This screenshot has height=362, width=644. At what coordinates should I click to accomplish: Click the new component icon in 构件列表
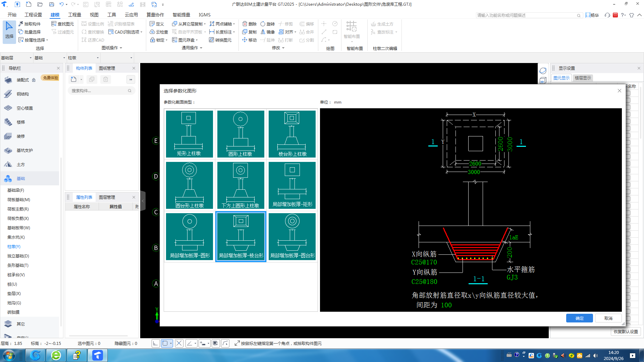pyautogui.click(x=73, y=79)
